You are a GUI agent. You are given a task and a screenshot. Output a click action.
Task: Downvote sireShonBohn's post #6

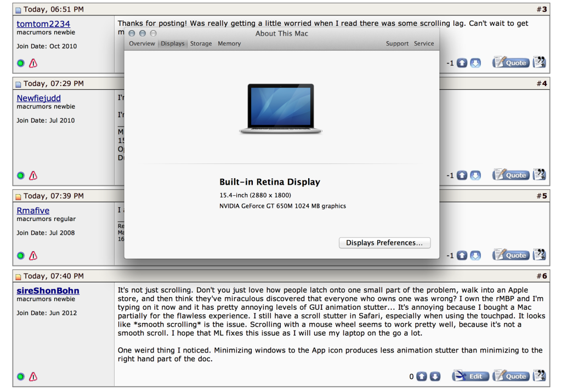(x=435, y=376)
